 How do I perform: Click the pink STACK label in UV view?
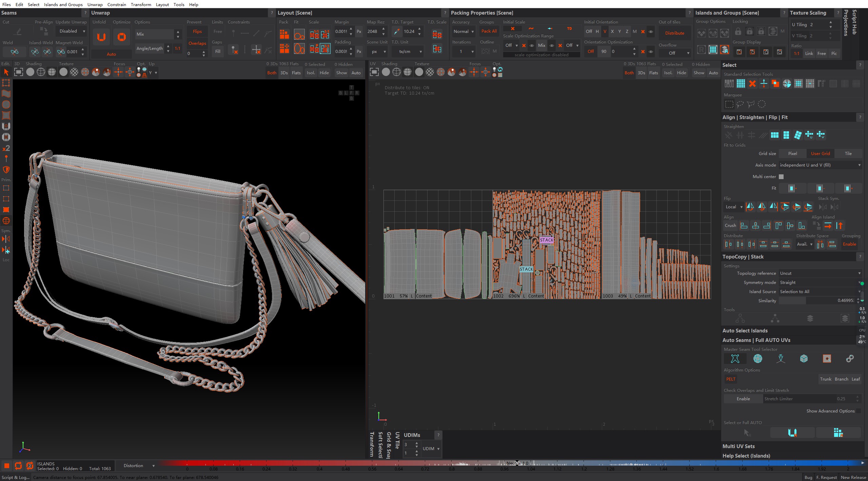coord(547,240)
